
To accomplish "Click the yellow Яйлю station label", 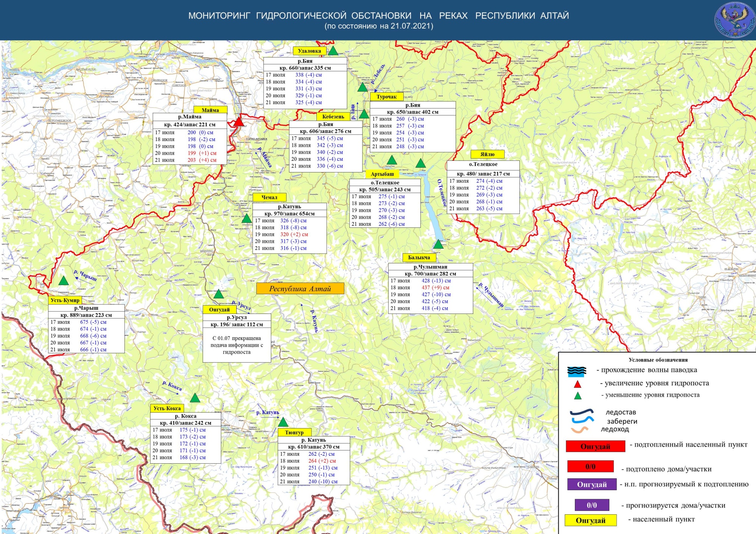I will 487,154.
